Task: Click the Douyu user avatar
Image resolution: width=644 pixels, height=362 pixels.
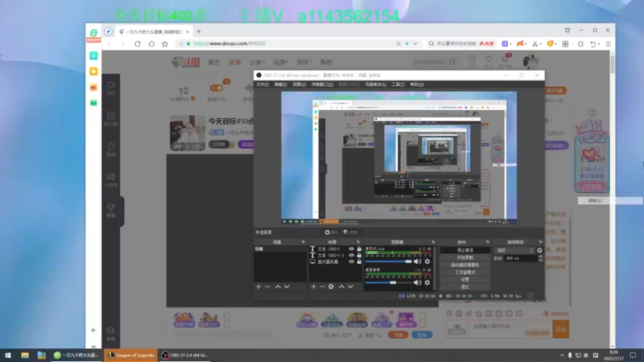Action: tap(530, 62)
